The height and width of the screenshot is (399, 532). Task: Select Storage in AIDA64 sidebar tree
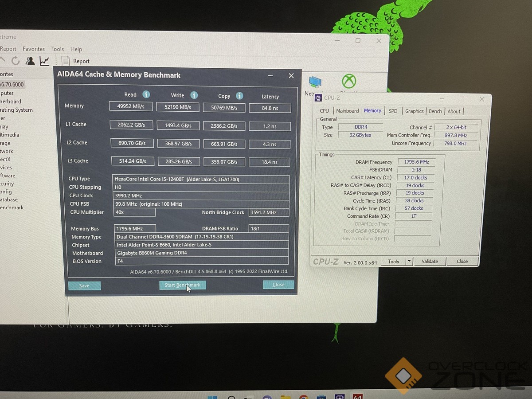(5, 143)
